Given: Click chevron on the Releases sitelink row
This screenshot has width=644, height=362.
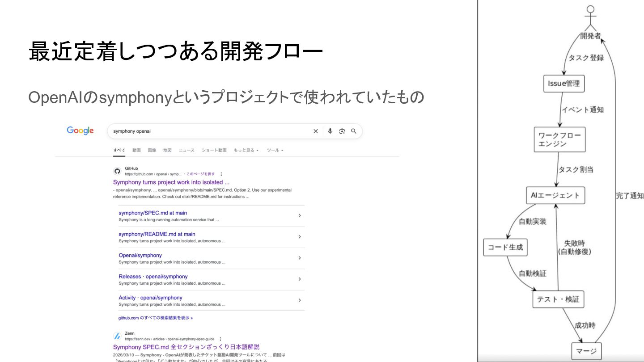Looking at the screenshot, I should (x=300, y=279).
